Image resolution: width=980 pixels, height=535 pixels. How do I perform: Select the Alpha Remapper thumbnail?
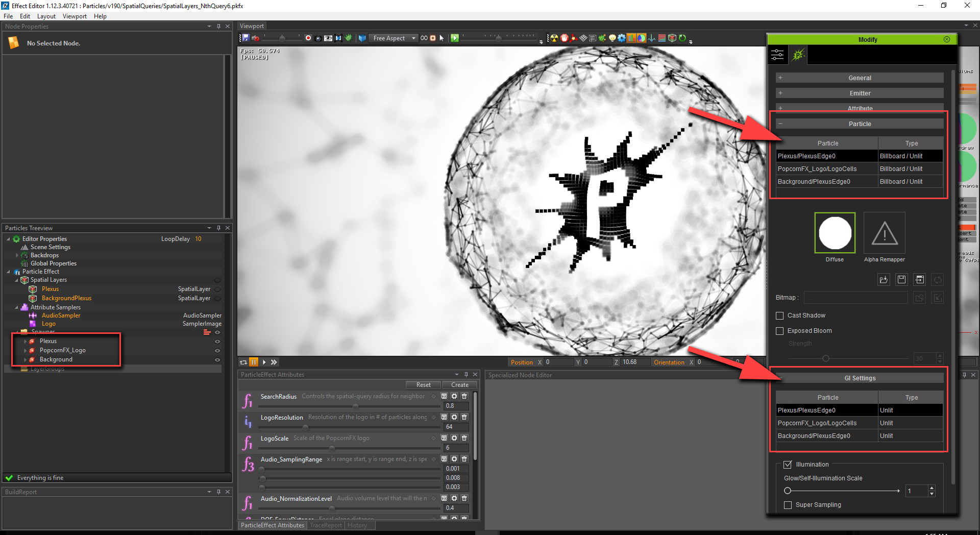[x=885, y=233]
